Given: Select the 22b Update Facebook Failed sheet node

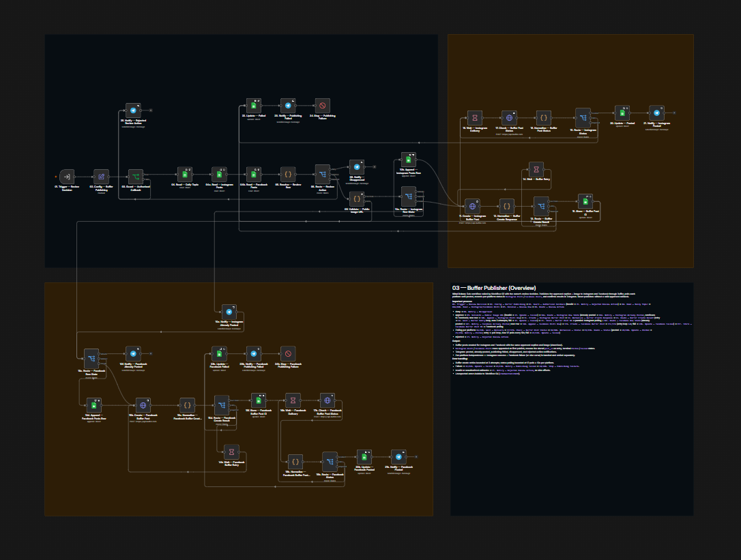Looking at the screenshot, I should click(x=219, y=353).
